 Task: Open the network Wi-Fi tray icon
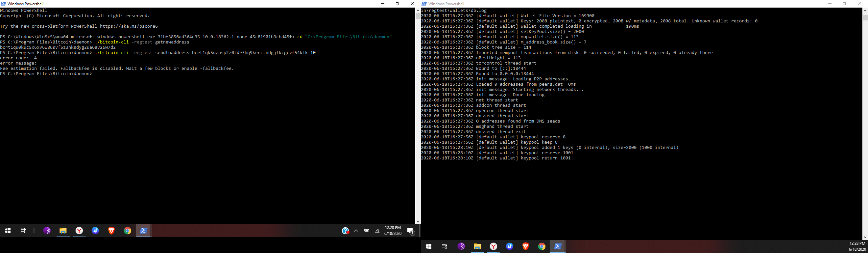(377, 231)
